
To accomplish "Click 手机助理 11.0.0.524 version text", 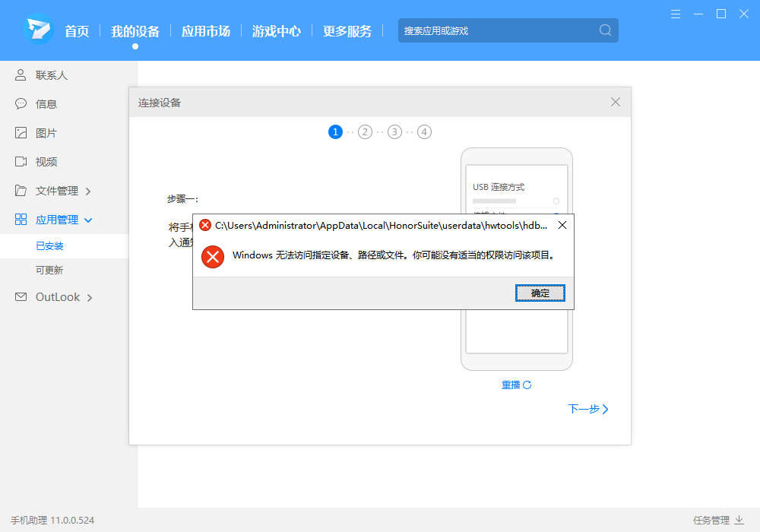I will click(x=52, y=520).
